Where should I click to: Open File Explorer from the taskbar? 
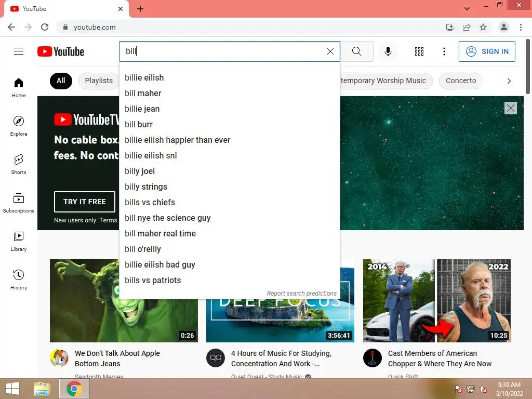(42, 389)
